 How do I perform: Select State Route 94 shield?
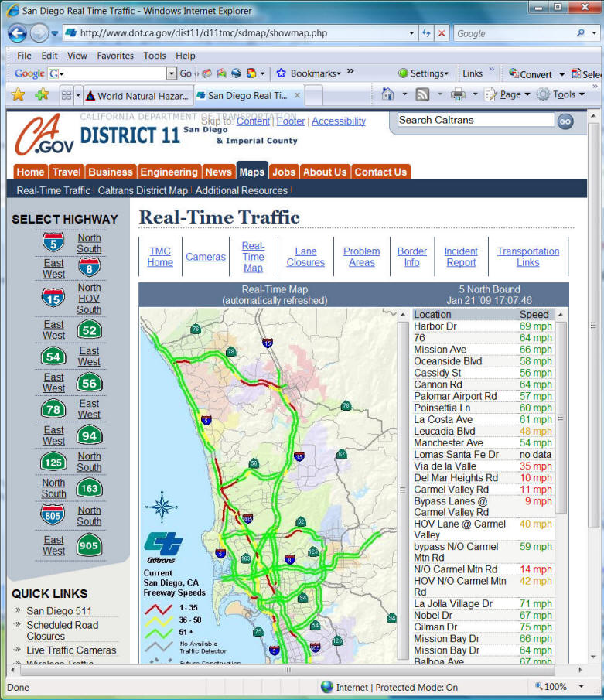pos(89,435)
